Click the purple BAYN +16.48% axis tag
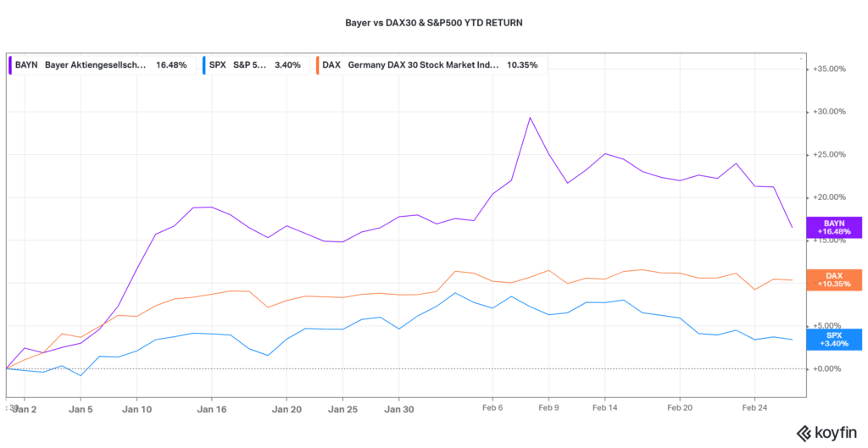 click(834, 227)
